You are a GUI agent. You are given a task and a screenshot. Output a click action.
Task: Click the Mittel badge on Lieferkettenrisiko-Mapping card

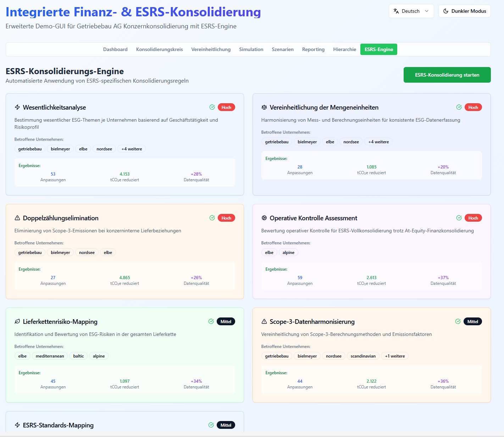pos(226,321)
